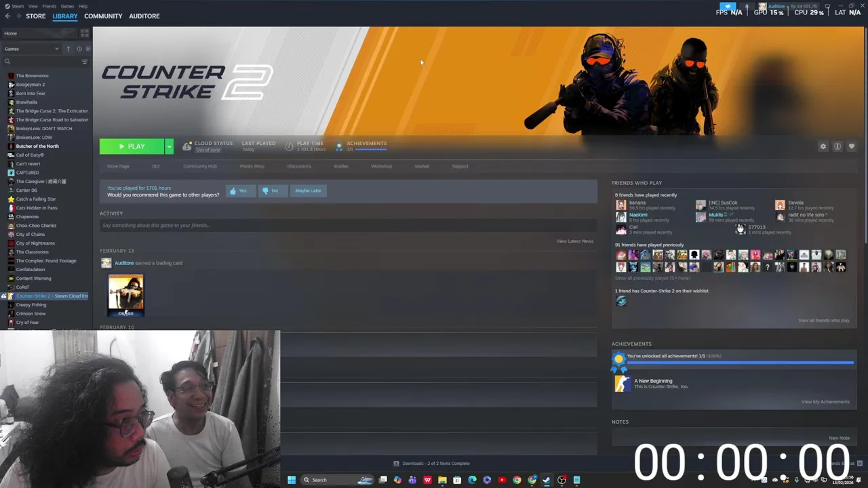Open the Workshop link
The height and width of the screenshot is (488, 868).
pos(381,166)
